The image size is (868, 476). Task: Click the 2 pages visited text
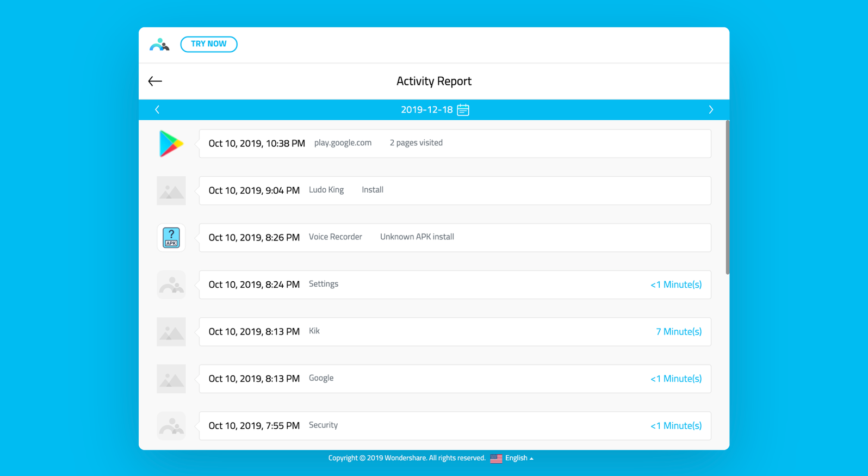tap(416, 143)
